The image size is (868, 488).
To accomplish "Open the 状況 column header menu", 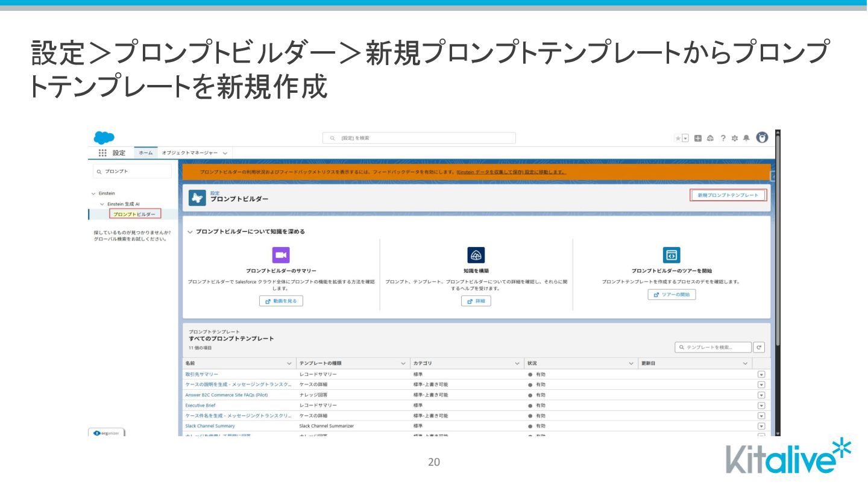I will tap(631, 363).
